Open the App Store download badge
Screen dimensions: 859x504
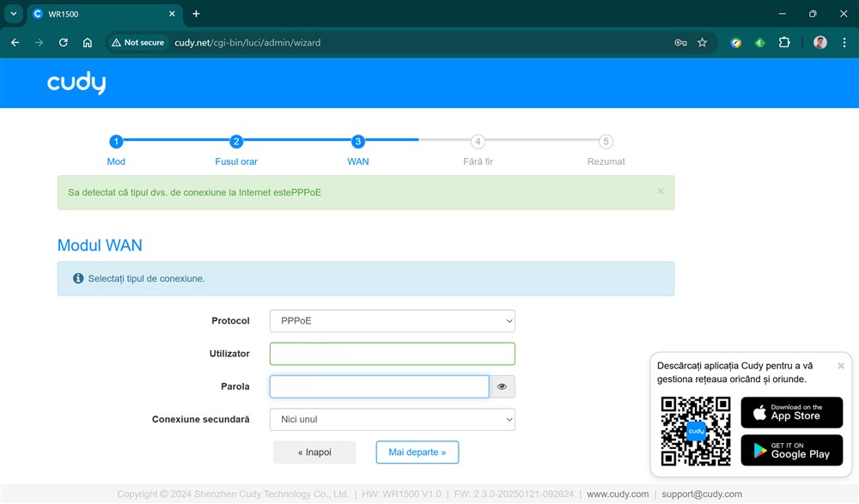791,413
